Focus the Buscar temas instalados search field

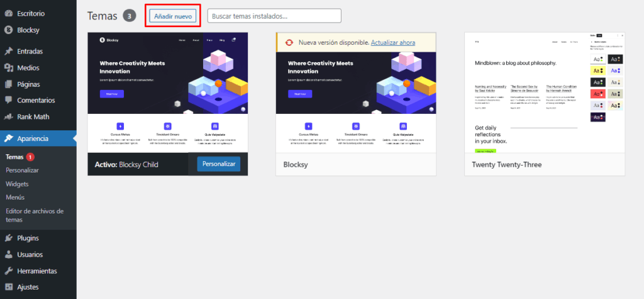pyautogui.click(x=274, y=16)
